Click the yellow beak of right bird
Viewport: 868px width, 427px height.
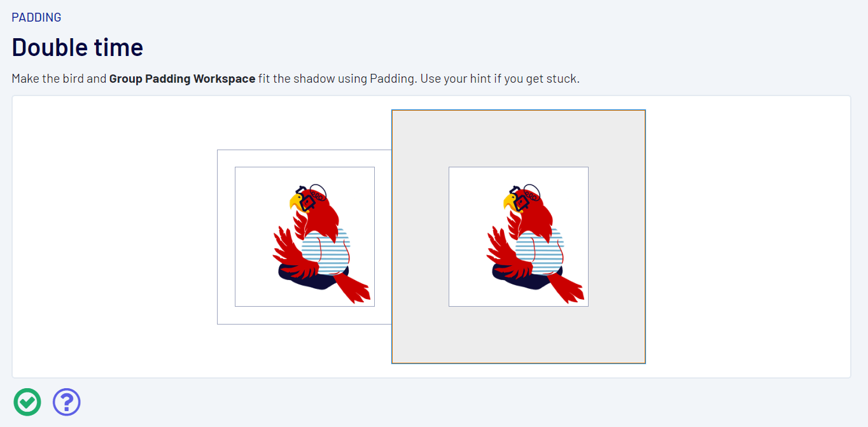509,202
